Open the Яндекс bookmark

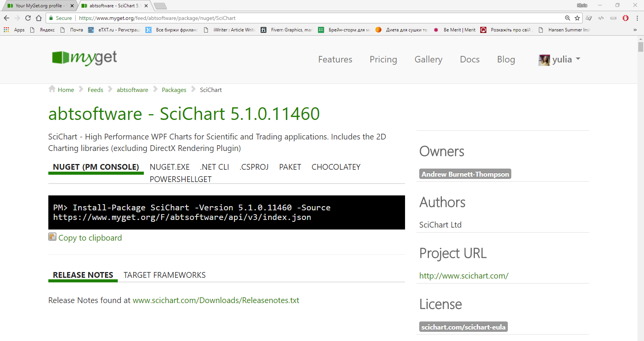coord(43,30)
